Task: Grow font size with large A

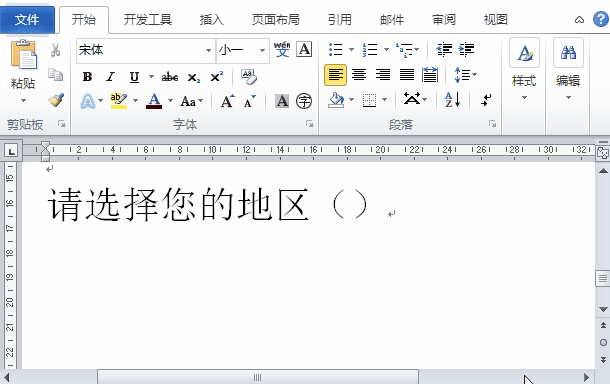Action: click(x=228, y=101)
